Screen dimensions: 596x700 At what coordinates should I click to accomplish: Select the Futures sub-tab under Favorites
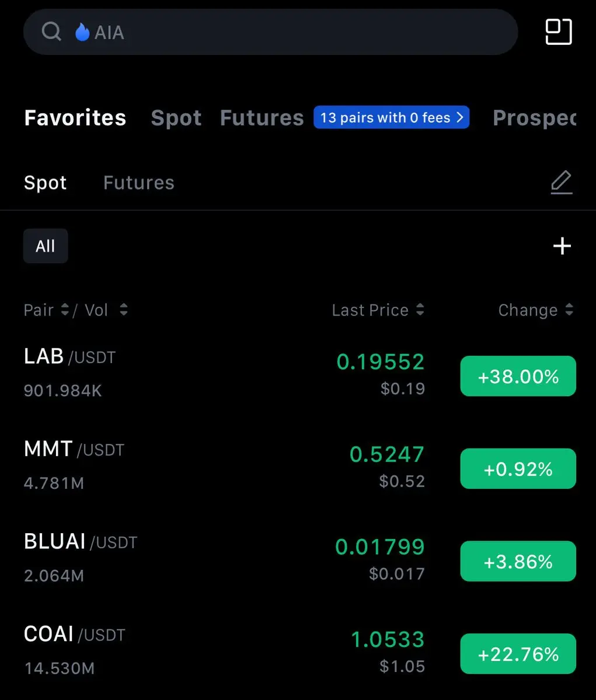139,183
